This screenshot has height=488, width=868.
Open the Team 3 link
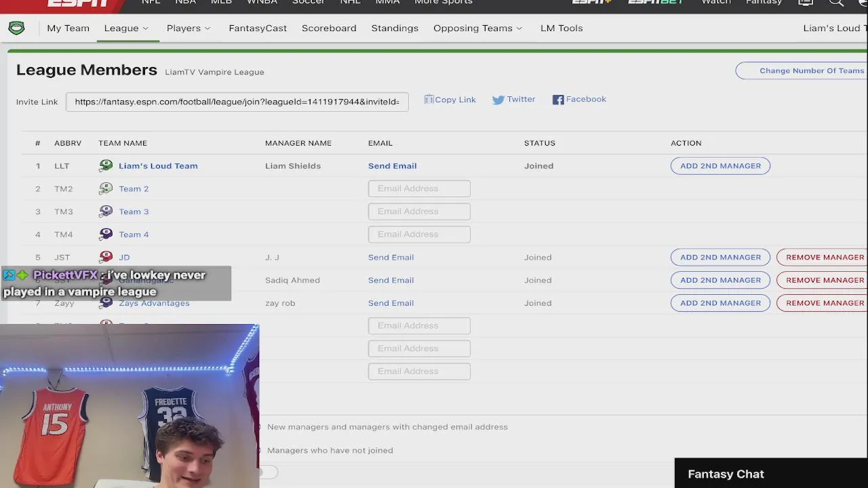point(134,211)
